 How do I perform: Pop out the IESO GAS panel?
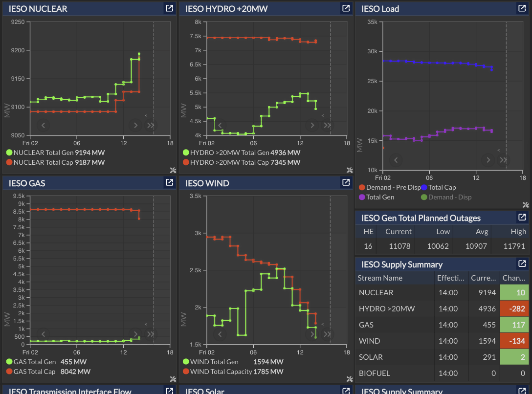point(169,182)
